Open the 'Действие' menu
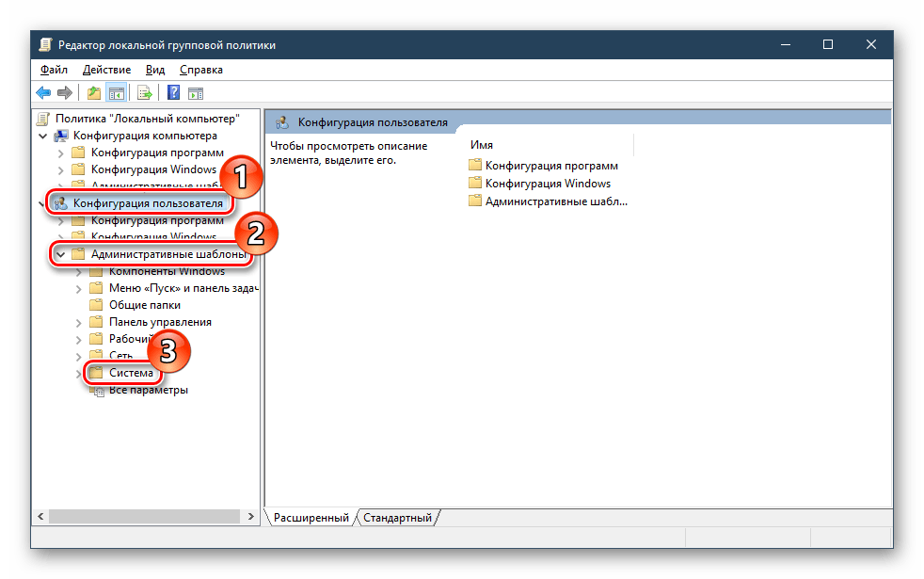The image size is (924, 579). click(106, 70)
